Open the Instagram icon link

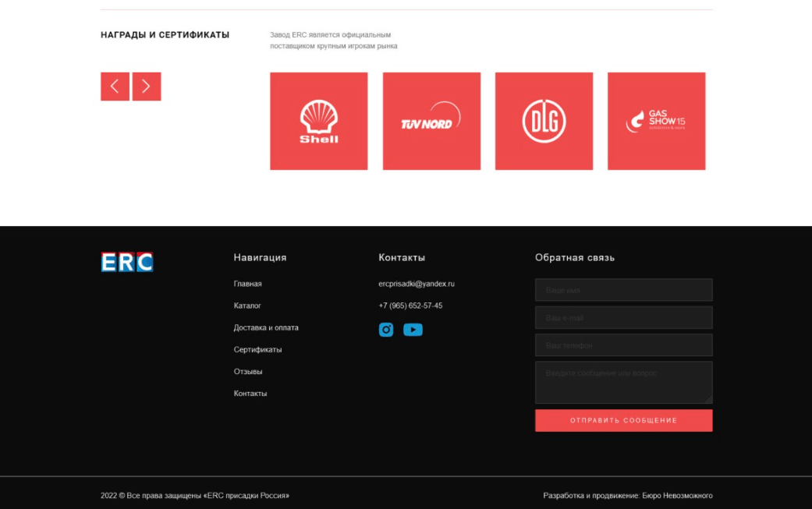pyautogui.click(x=386, y=330)
